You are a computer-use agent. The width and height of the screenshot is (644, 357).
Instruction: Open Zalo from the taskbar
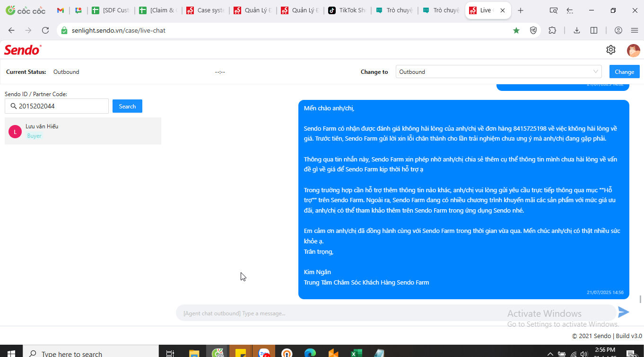[x=264, y=353]
